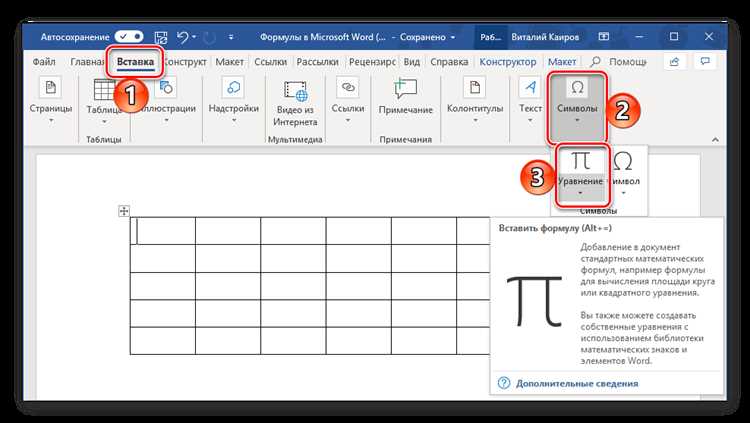Expand the Ссылки group dropdown arrow

[348, 120]
